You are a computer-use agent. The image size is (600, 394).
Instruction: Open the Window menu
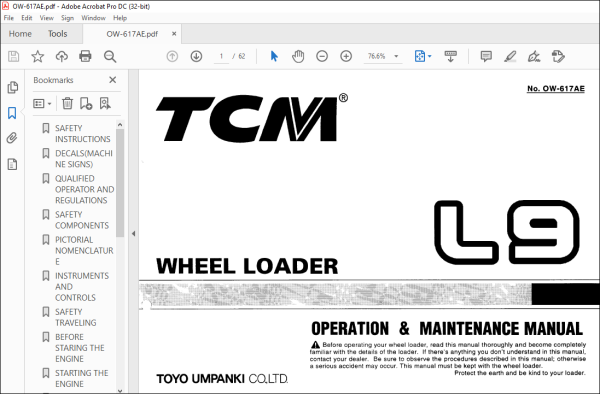point(93,18)
